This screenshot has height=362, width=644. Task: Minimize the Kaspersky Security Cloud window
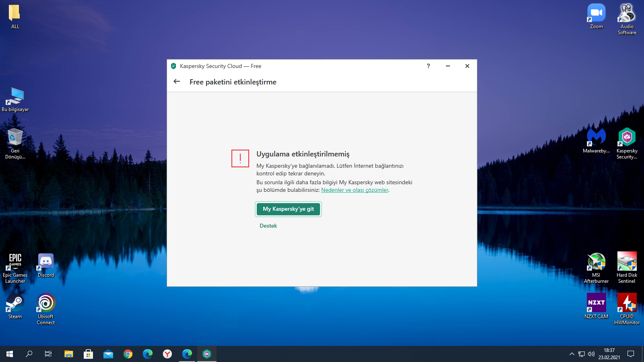(448, 66)
